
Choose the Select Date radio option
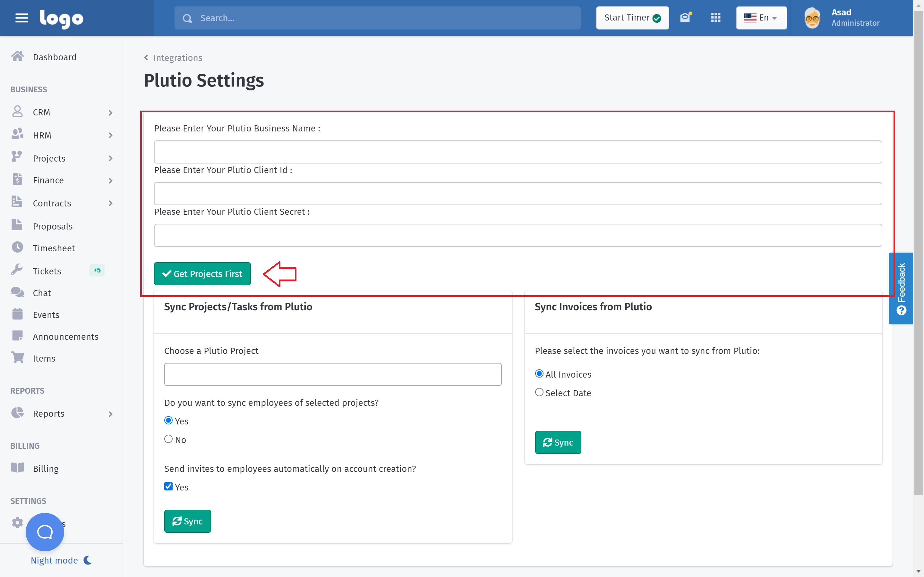(539, 392)
